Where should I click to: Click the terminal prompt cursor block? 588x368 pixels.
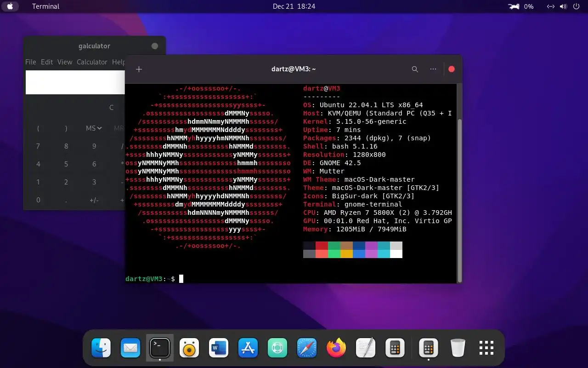click(x=181, y=279)
